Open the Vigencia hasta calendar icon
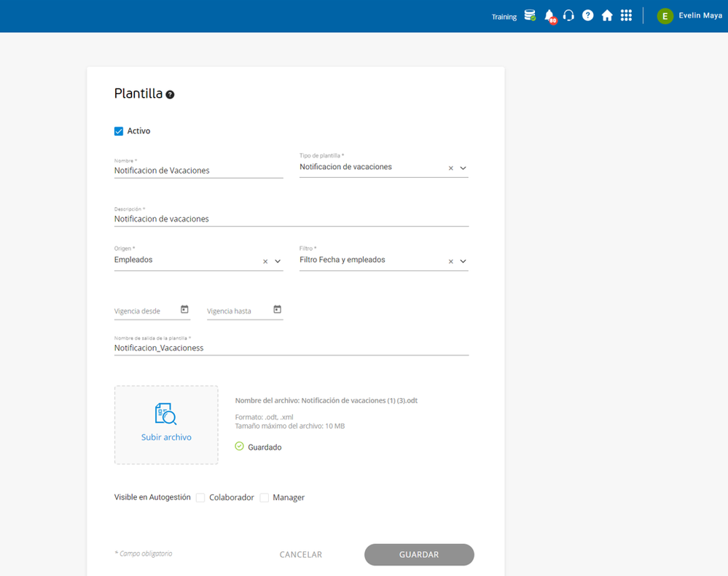This screenshot has height=576, width=728. point(277,310)
